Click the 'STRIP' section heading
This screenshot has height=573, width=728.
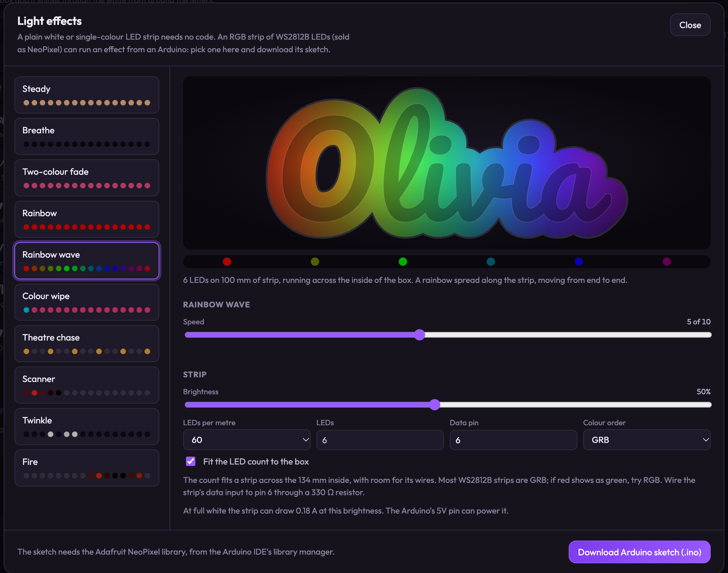(x=195, y=374)
